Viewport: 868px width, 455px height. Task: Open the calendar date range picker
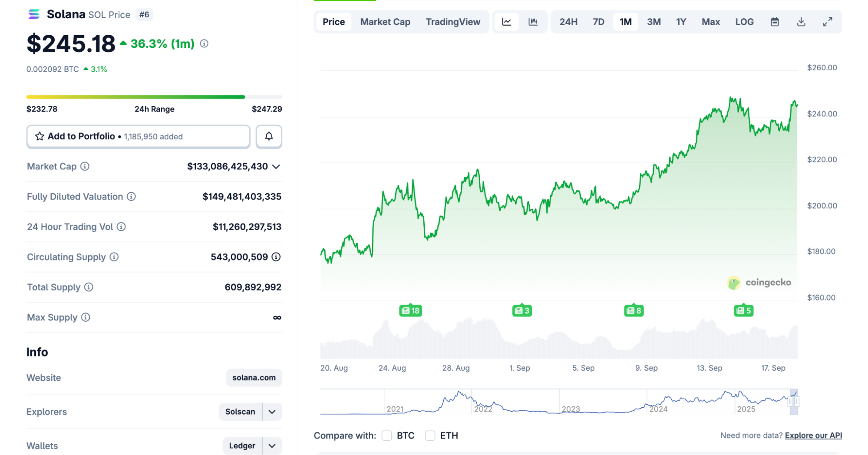pos(775,22)
